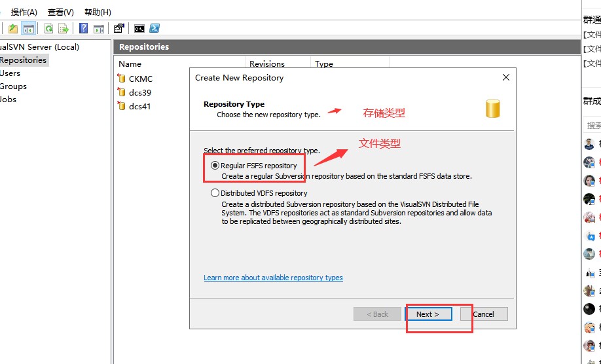Click the disabled Back button
This screenshot has width=601, height=364.
click(377, 314)
